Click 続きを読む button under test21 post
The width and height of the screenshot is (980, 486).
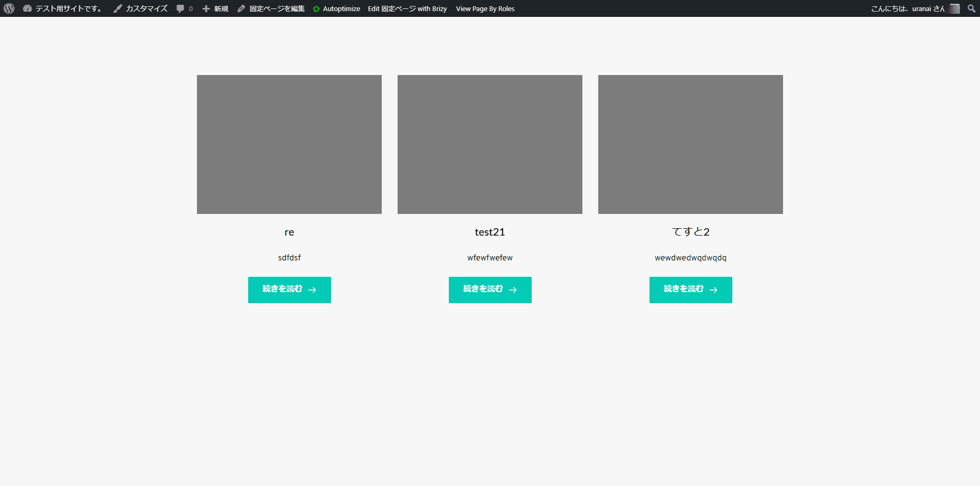pos(490,290)
